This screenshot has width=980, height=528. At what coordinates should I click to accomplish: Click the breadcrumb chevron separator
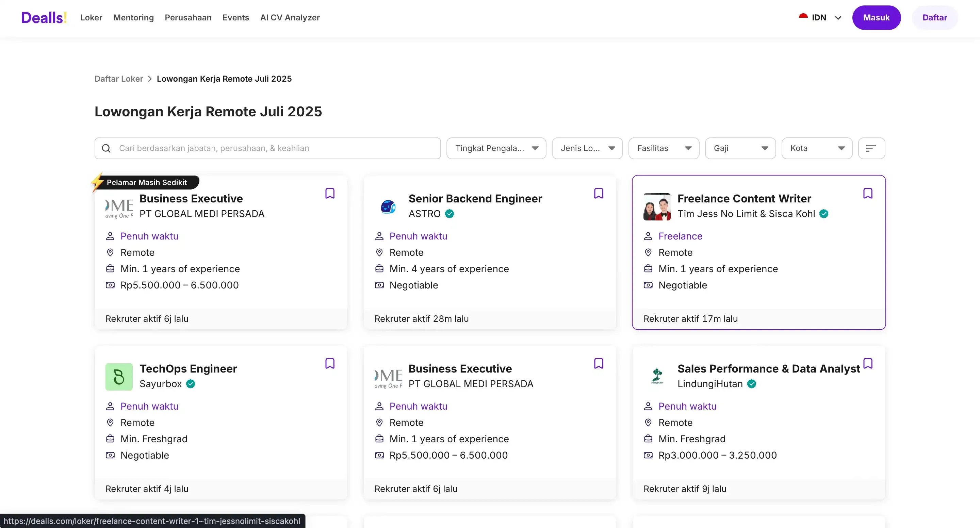[150, 79]
